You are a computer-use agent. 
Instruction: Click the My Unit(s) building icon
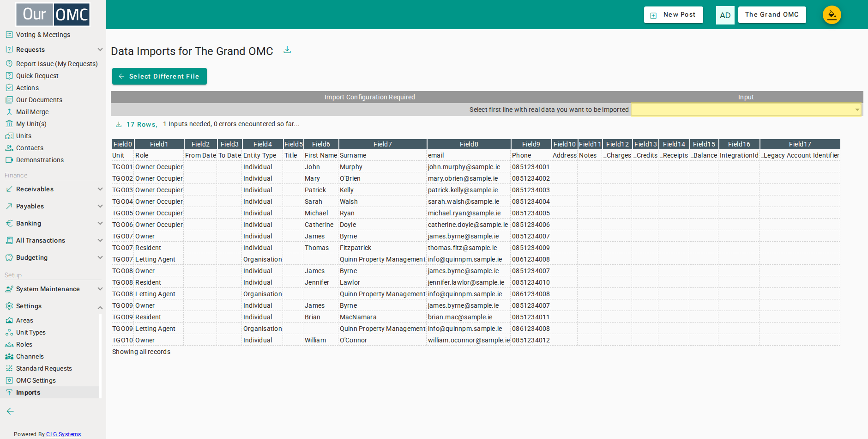click(x=9, y=124)
